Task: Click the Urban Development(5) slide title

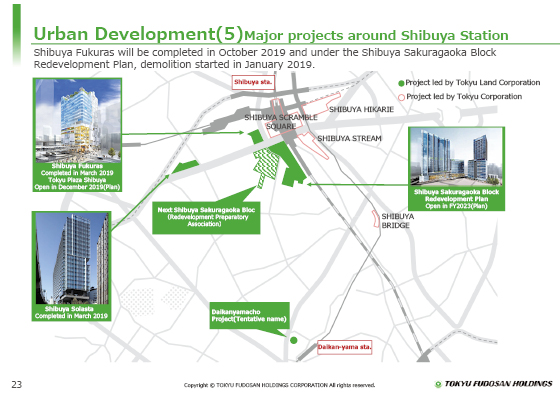Action: pos(138,34)
